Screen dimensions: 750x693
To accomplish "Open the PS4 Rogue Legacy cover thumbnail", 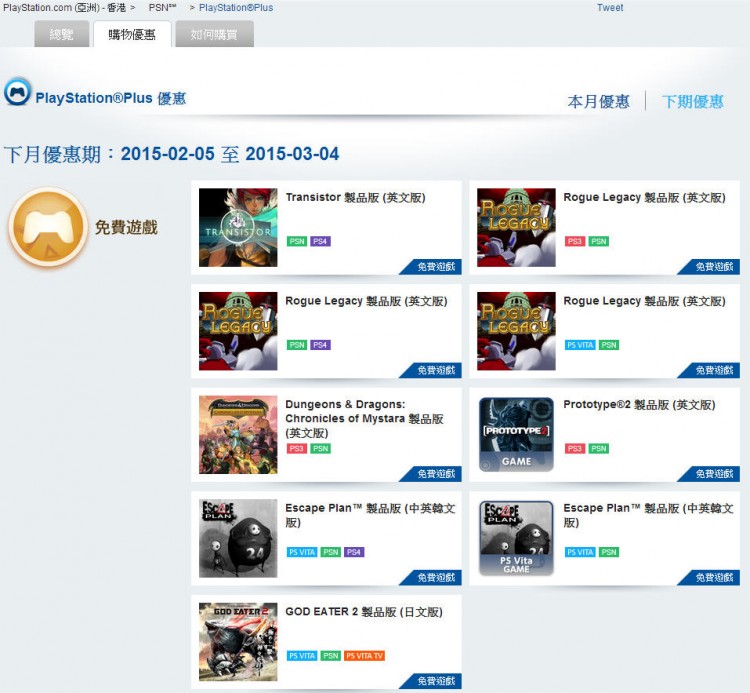I will tap(238, 331).
